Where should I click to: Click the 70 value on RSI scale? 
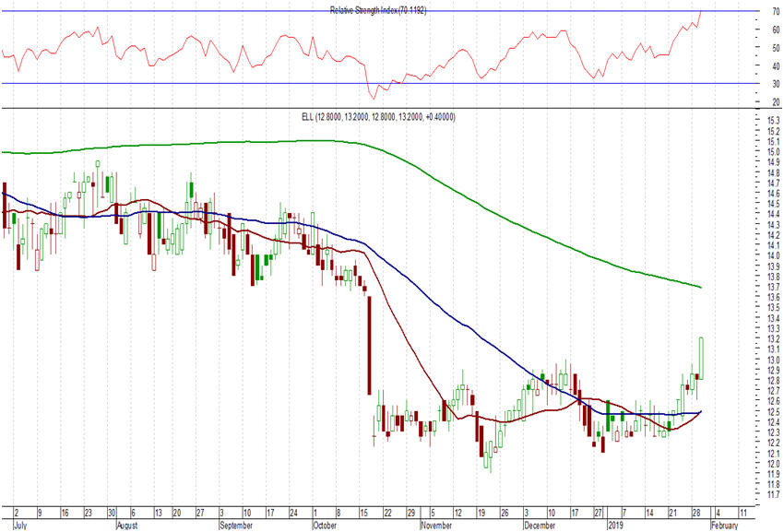(776, 11)
